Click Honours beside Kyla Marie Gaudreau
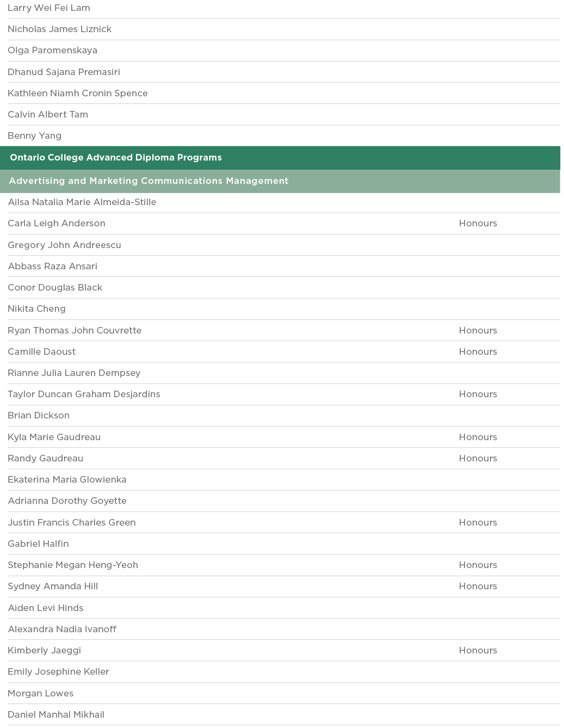Screen dimensions: 564x728 478,437
